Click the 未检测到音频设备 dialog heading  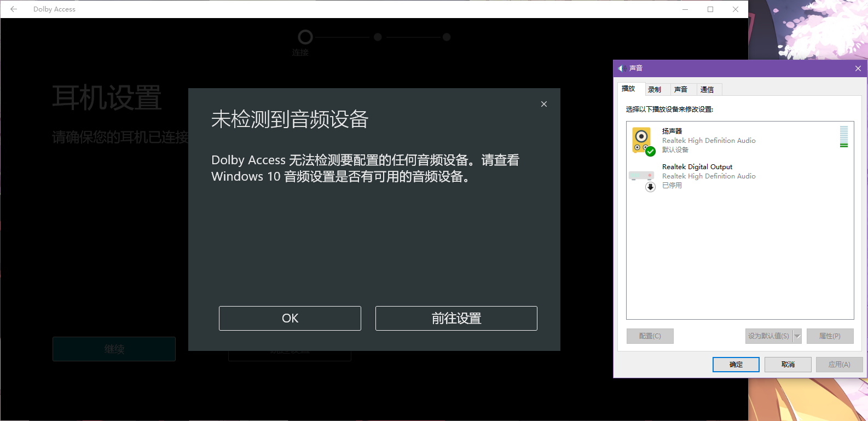click(290, 119)
